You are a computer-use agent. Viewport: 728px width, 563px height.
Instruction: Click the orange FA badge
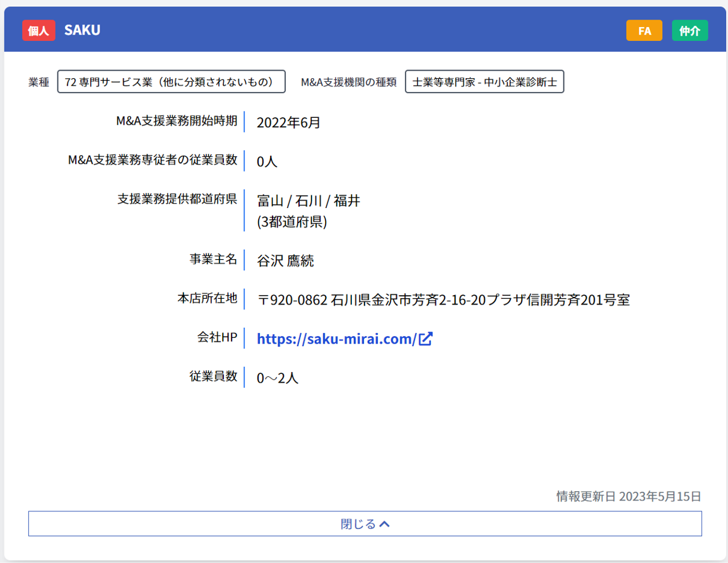point(644,31)
